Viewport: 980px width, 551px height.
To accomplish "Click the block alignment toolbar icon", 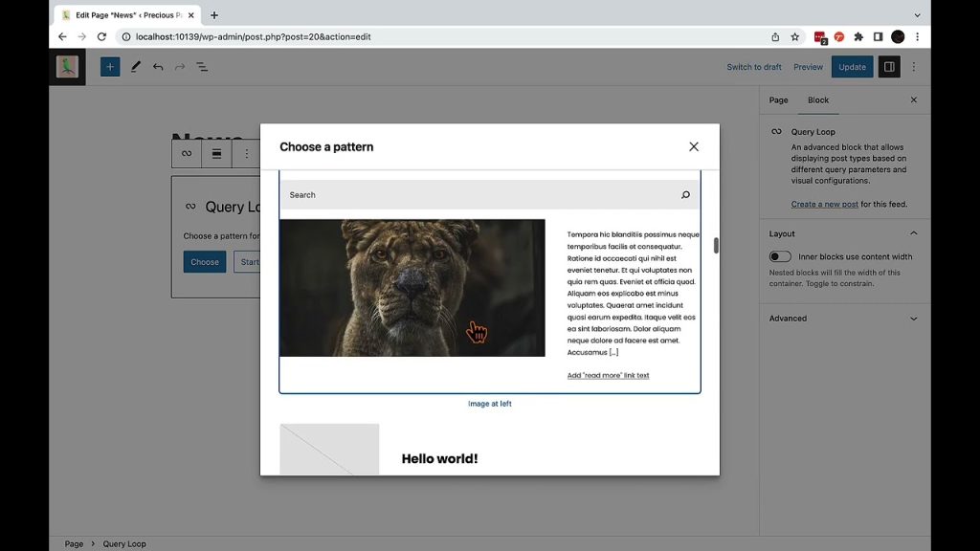I will (x=217, y=153).
